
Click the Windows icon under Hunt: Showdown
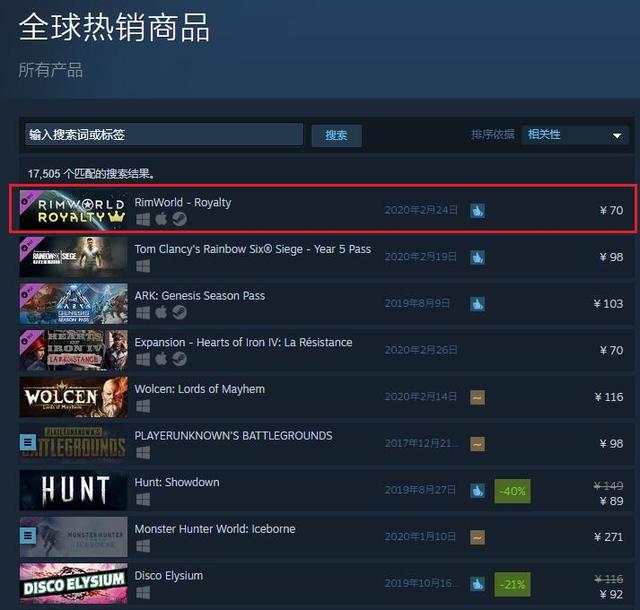pos(143,499)
